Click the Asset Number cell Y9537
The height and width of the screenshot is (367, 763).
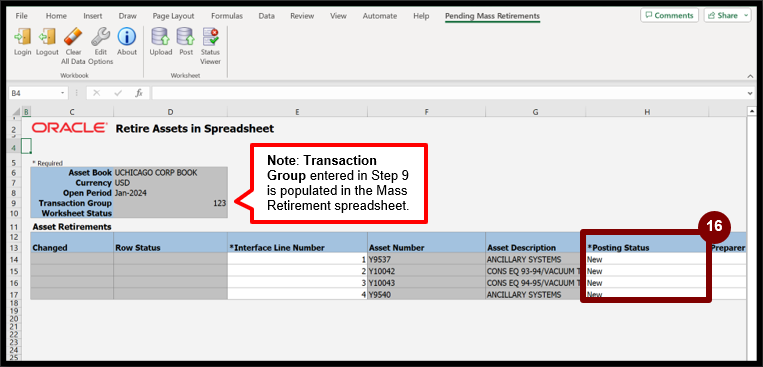click(426, 259)
